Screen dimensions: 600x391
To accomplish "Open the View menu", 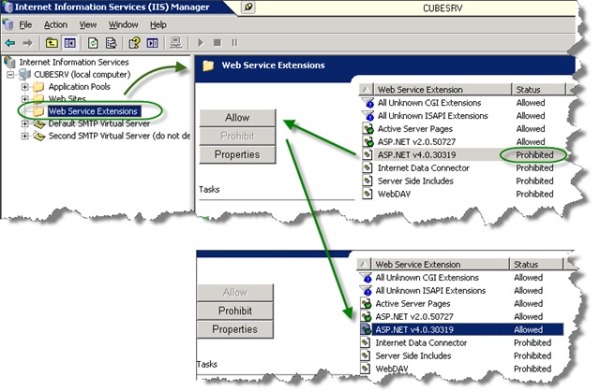I will point(88,25).
